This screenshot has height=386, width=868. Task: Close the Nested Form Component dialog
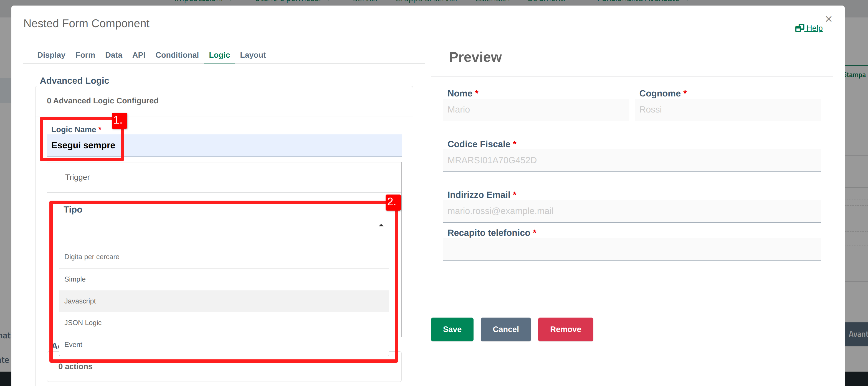829,19
